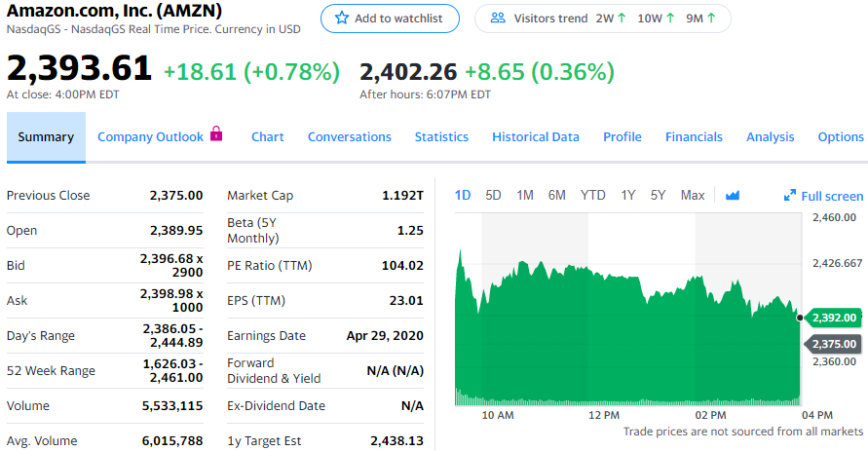This screenshot has width=868, height=451.
Task: Click the star Add to watchlist button
Action: pyautogui.click(x=390, y=19)
